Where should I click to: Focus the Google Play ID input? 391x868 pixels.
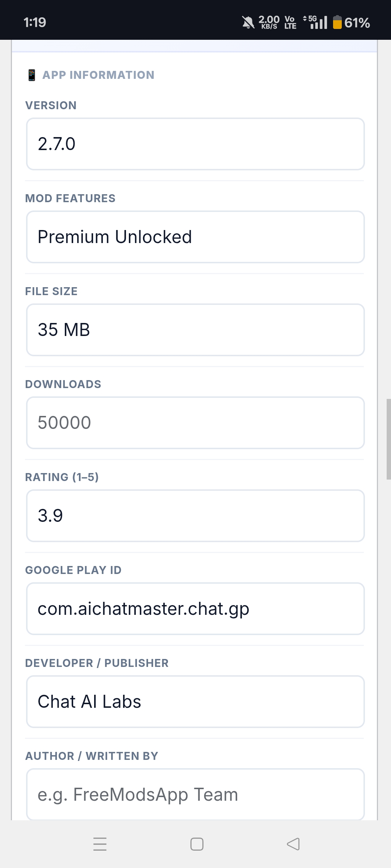coord(195,609)
